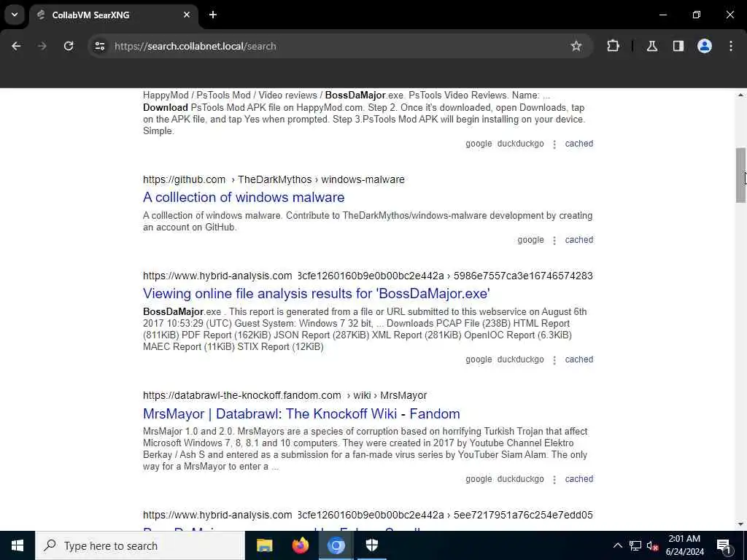Image resolution: width=747 pixels, height=560 pixels.
Task: Click scrollbar down arrow
Action: [740, 524]
